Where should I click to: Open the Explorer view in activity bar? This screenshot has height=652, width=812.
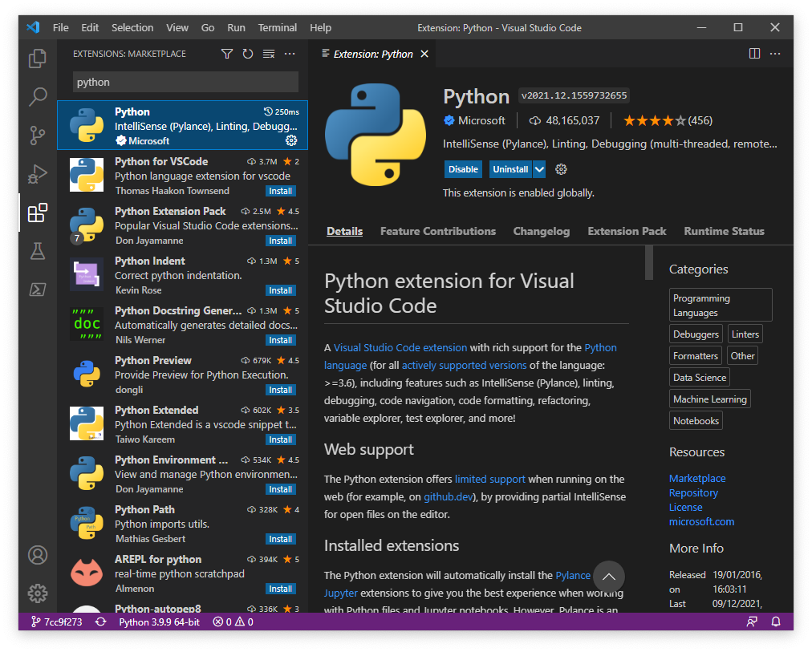37,59
